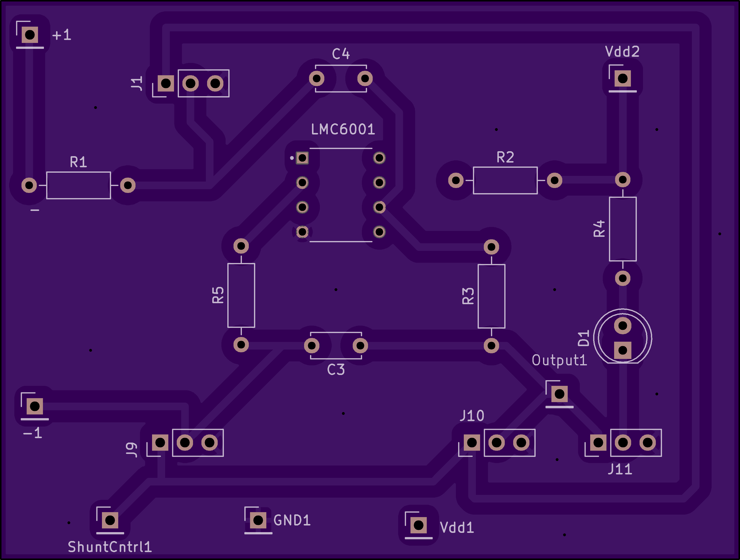This screenshot has width=740, height=560.
Task: Click the R5 resistor outline
Action: click(241, 295)
